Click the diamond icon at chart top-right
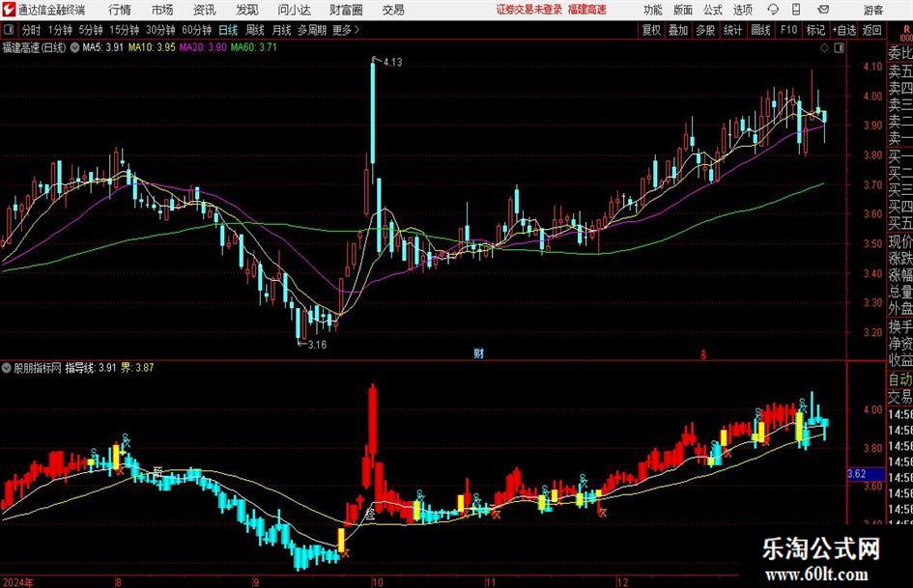Image resolution: width=913 pixels, height=588 pixels. click(x=824, y=48)
